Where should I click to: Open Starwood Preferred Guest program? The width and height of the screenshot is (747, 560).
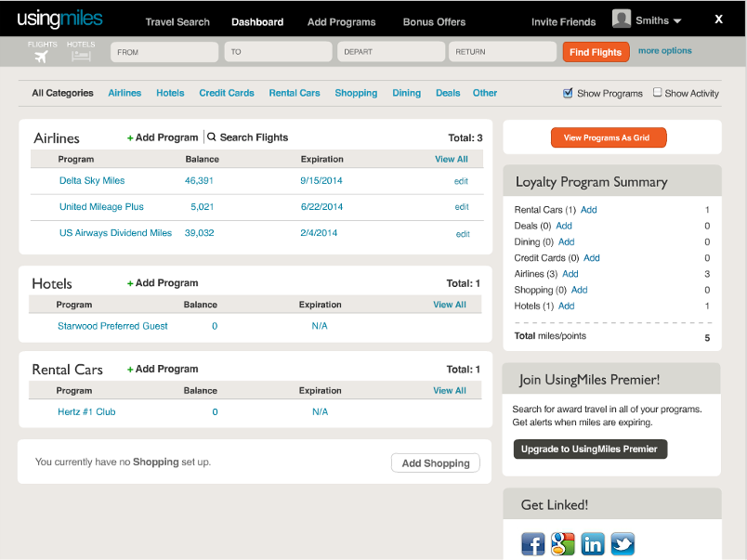click(x=112, y=326)
